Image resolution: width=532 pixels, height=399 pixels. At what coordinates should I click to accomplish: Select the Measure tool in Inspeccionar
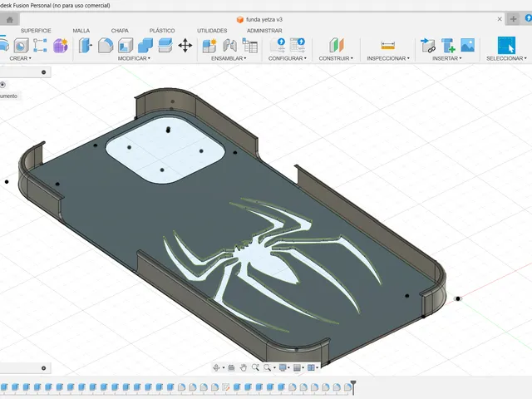pyautogui.click(x=388, y=46)
